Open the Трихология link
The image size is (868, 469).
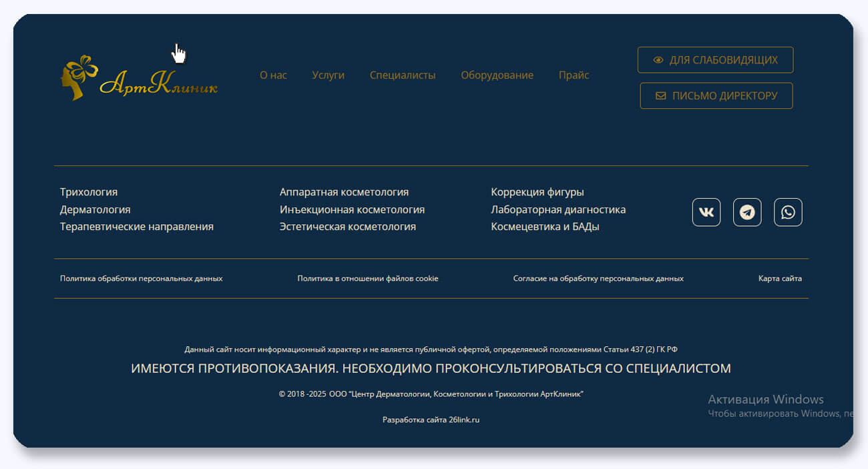pos(89,192)
